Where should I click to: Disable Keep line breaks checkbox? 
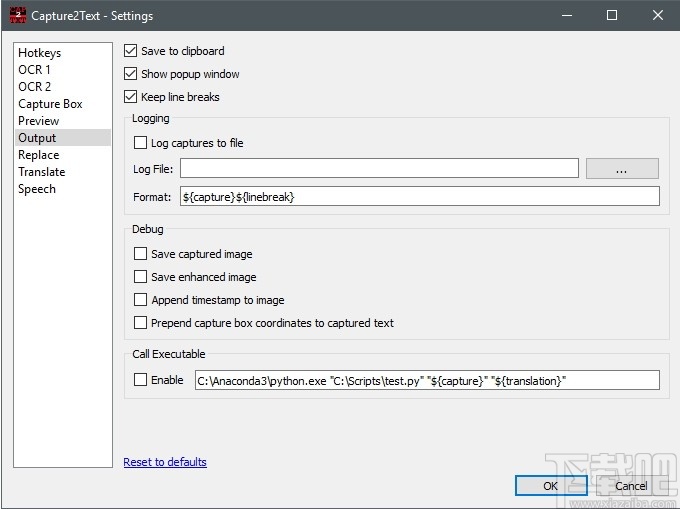[x=131, y=97]
